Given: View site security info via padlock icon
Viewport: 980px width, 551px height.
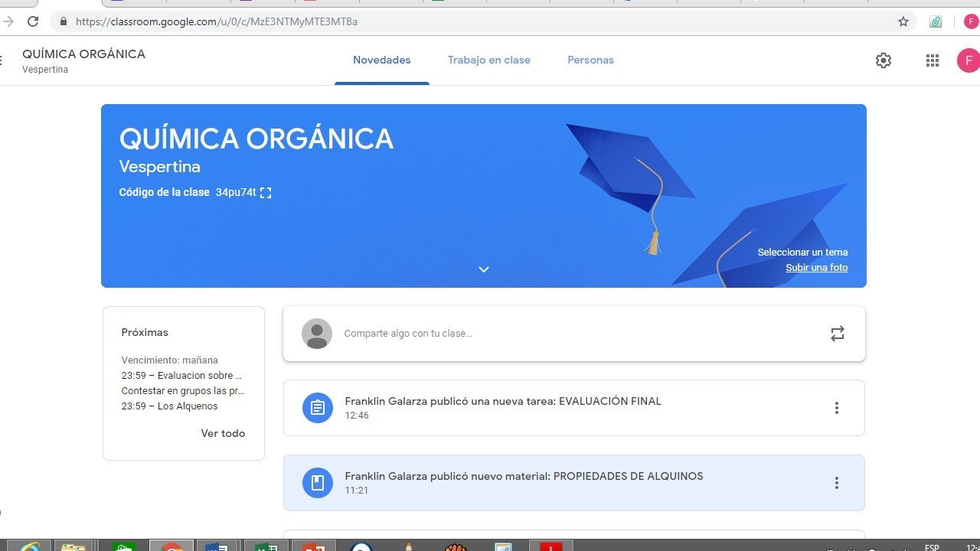Looking at the screenshot, I should tap(64, 21).
